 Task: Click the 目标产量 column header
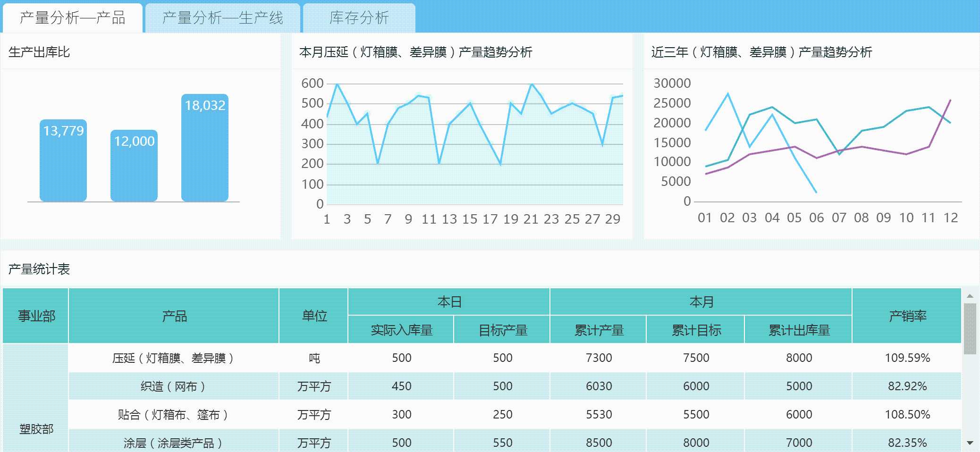click(502, 330)
